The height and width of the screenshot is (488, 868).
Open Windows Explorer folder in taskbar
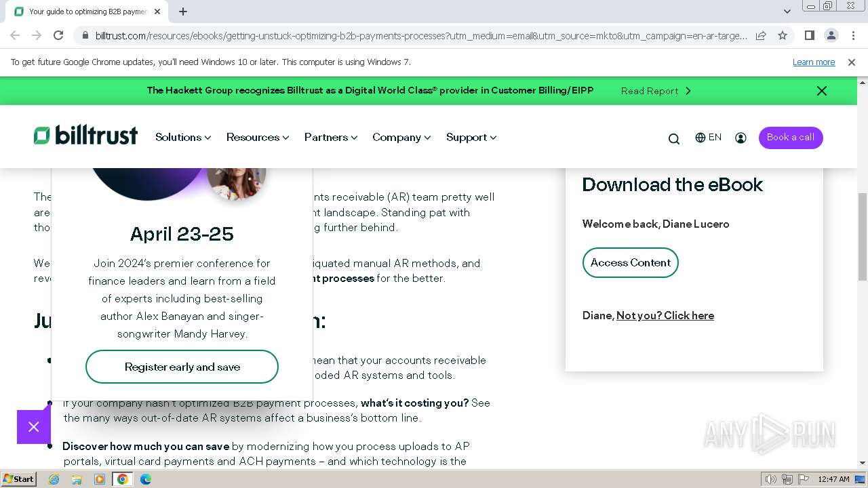click(x=77, y=479)
